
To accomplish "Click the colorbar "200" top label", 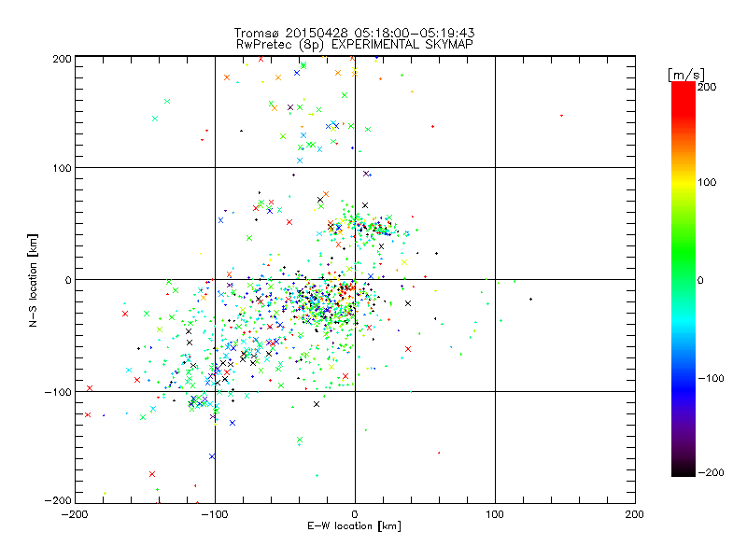I will [707, 87].
